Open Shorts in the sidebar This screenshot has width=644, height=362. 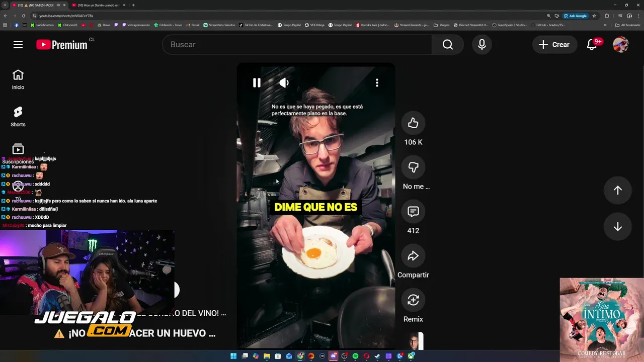[x=18, y=117]
